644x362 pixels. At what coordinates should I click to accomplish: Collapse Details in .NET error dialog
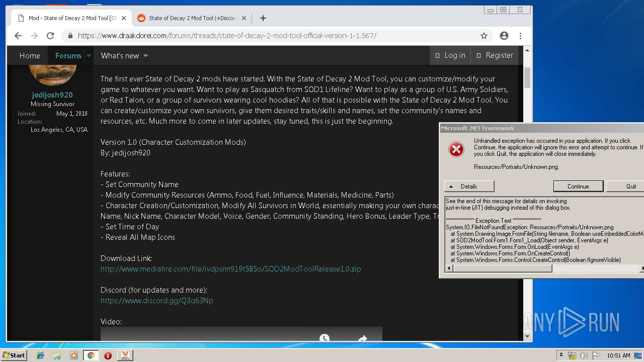[469, 186]
